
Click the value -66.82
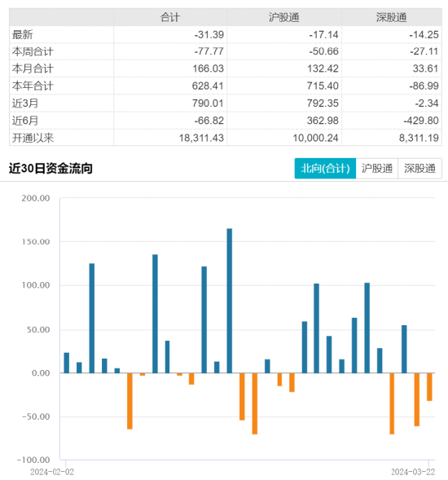[209, 121]
